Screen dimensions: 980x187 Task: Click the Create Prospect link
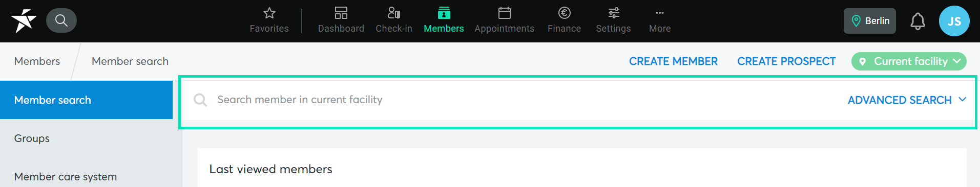tap(786, 61)
